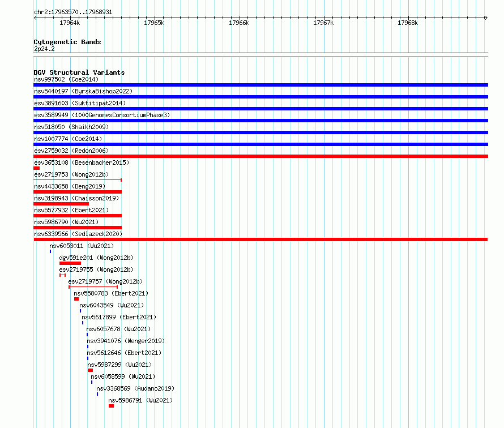Select esv2719757 (Wong2012b) label
The height and width of the screenshot is (428, 504).
pos(105,281)
